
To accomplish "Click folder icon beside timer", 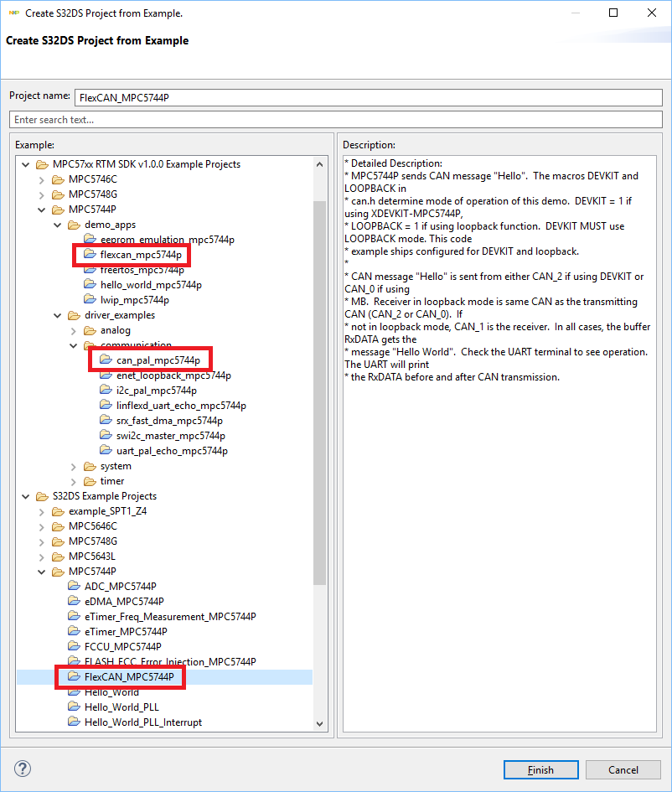I will (90, 481).
